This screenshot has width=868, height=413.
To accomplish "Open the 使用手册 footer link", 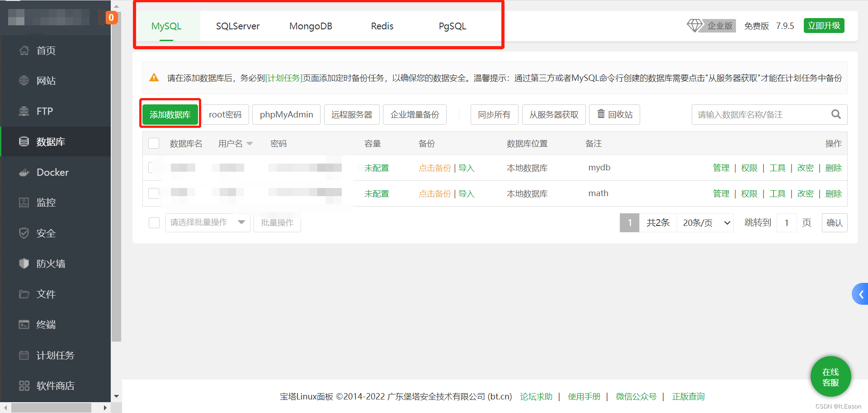I will 584,397.
